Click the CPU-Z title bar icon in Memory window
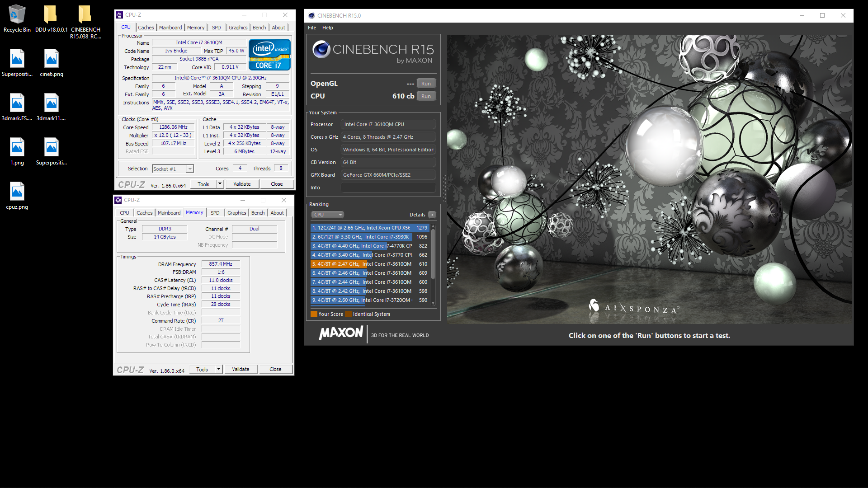Screen dimensions: 868x488 tap(118, 200)
